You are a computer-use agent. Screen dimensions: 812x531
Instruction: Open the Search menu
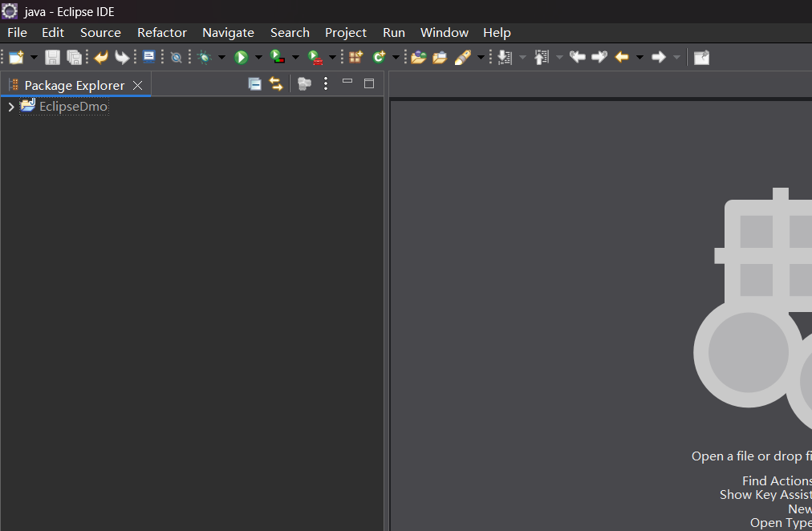click(290, 33)
